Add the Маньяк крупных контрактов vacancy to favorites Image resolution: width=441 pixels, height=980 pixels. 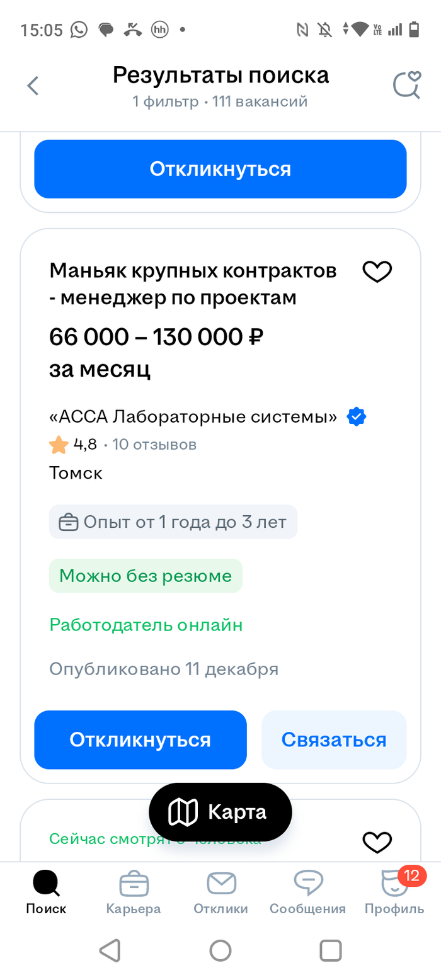coord(377,271)
